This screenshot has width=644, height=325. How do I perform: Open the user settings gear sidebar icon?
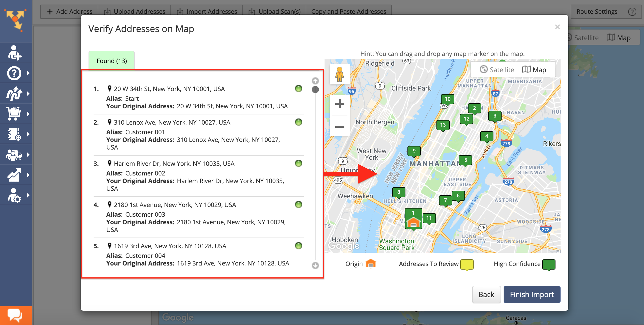pos(14,195)
